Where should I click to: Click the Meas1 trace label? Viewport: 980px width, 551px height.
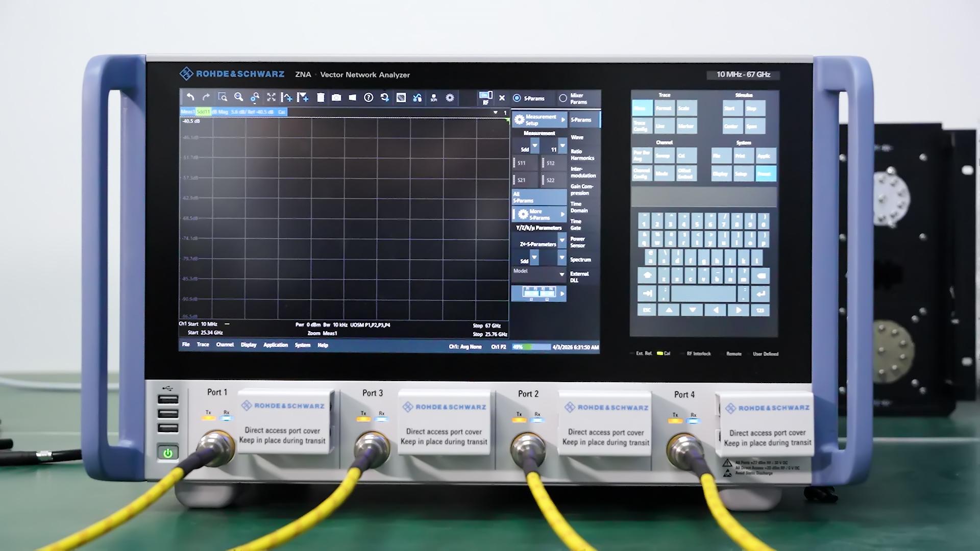click(x=187, y=112)
